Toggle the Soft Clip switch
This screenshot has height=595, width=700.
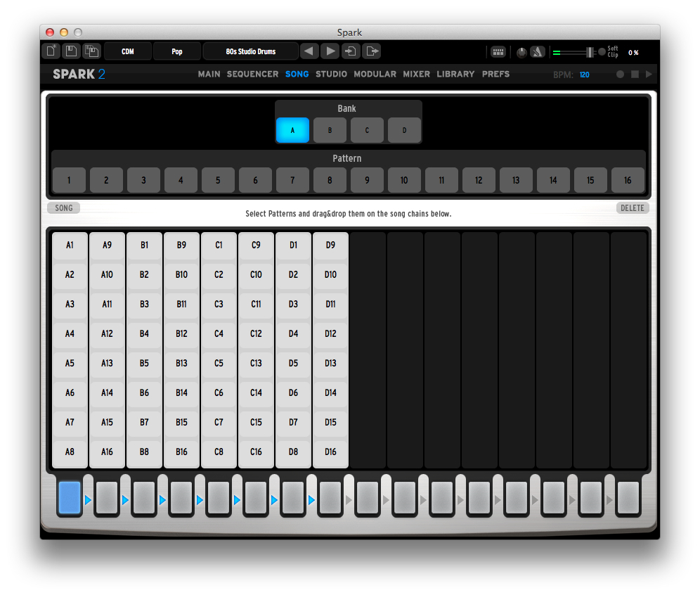pos(602,52)
